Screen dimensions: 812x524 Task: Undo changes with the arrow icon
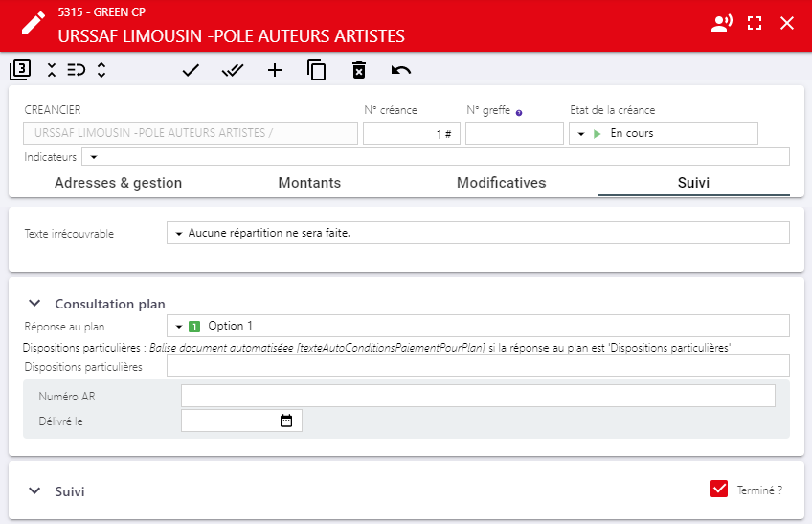(x=401, y=70)
